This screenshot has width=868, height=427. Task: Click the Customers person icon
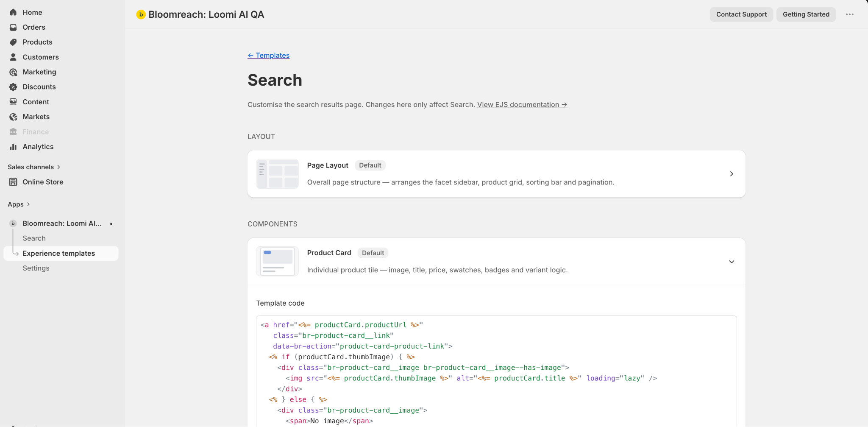tap(13, 57)
